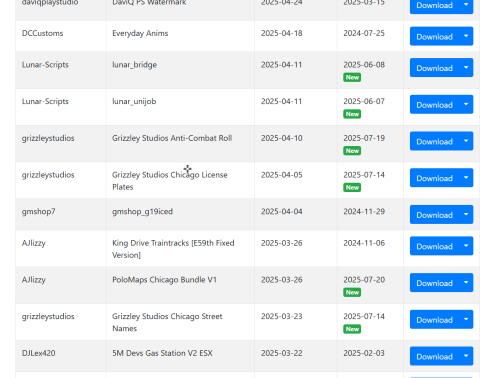The width and height of the screenshot is (500, 378).
Task: Click 5M Devs Gas Station V2 ESX name
Action: [x=162, y=353]
